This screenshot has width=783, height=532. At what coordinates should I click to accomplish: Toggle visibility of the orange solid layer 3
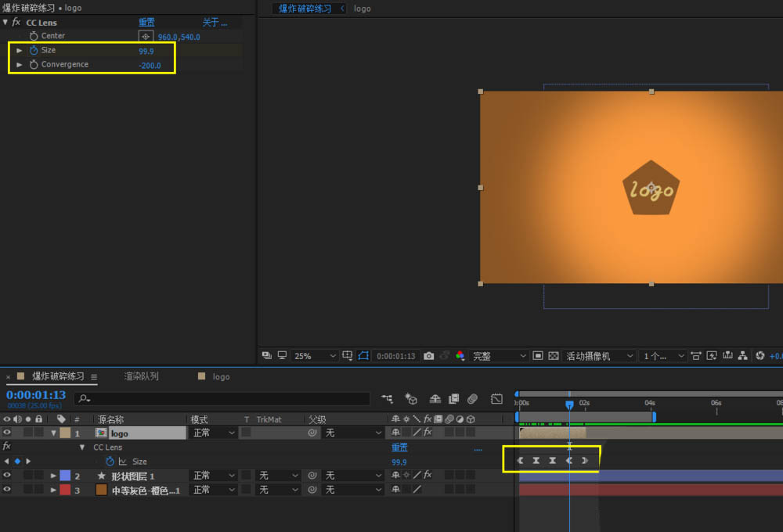point(7,490)
